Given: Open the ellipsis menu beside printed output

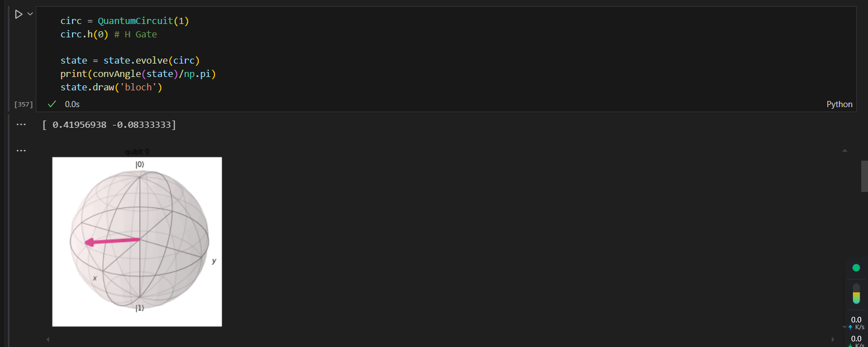Looking at the screenshot, I should (x=21, y=125).
